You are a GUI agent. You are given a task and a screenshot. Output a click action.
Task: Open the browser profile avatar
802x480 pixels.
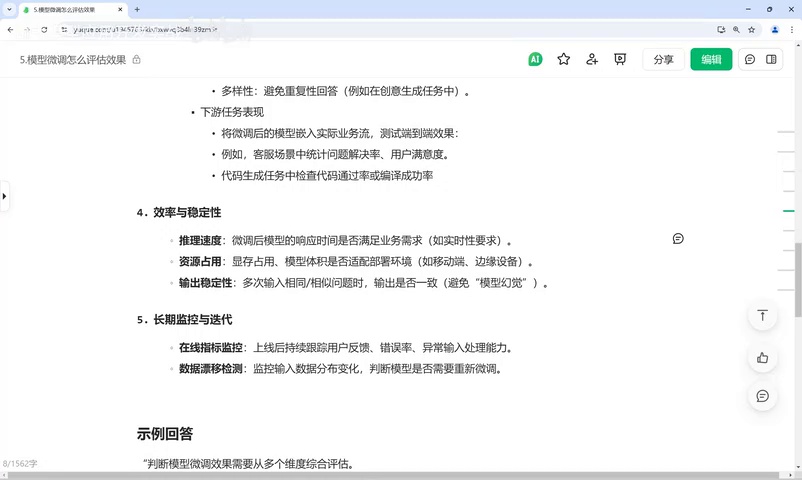pyautogui.click(x=775, y=30)
